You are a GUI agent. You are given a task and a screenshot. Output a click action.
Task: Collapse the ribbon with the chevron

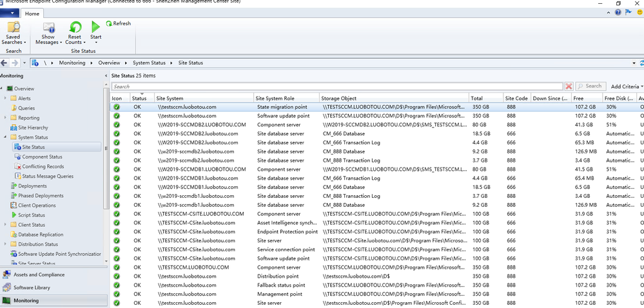pos(609,13)
